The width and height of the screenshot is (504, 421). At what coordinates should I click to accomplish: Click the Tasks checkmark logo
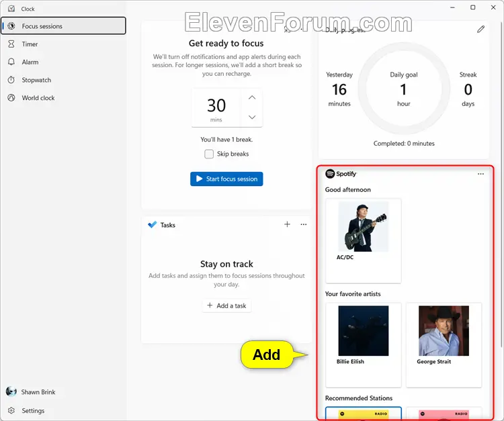pyautogui.click(x=153, y=224)
